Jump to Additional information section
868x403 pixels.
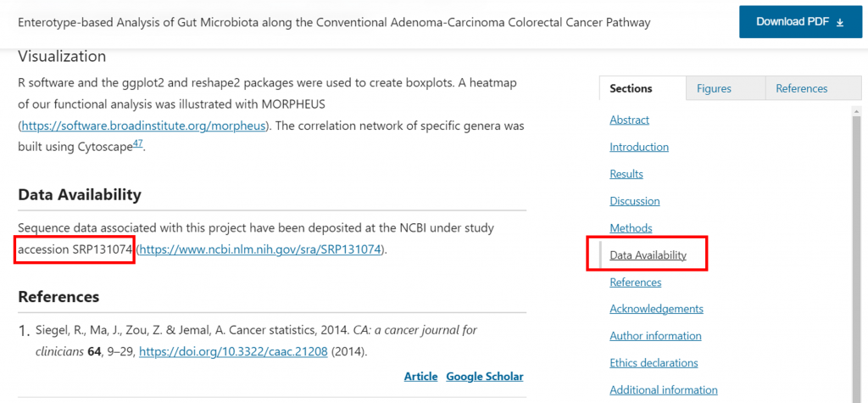coord(663,390)
